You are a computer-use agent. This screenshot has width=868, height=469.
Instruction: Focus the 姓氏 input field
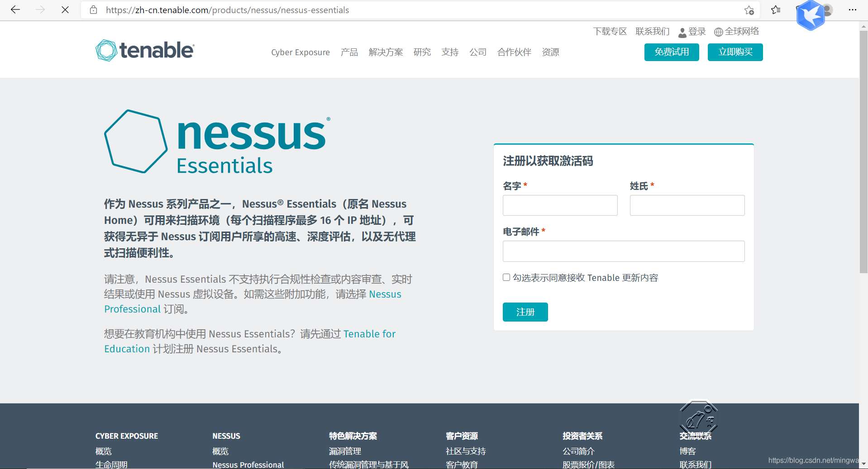pyautogui.click(x=687, y=205)
